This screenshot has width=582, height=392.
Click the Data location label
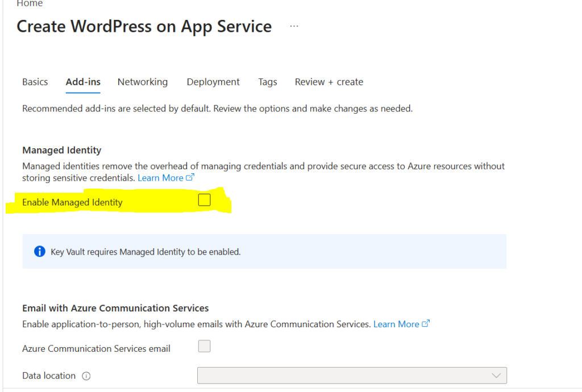point(49,376)
